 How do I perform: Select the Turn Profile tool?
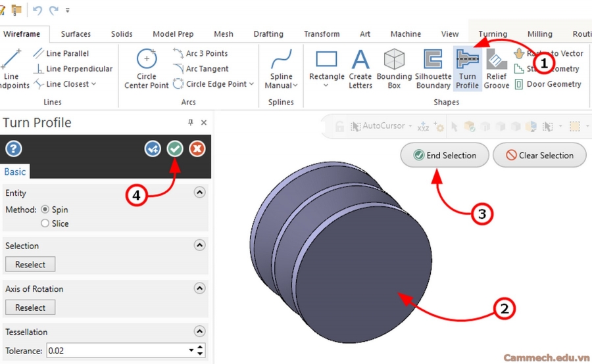coord(468,68)
